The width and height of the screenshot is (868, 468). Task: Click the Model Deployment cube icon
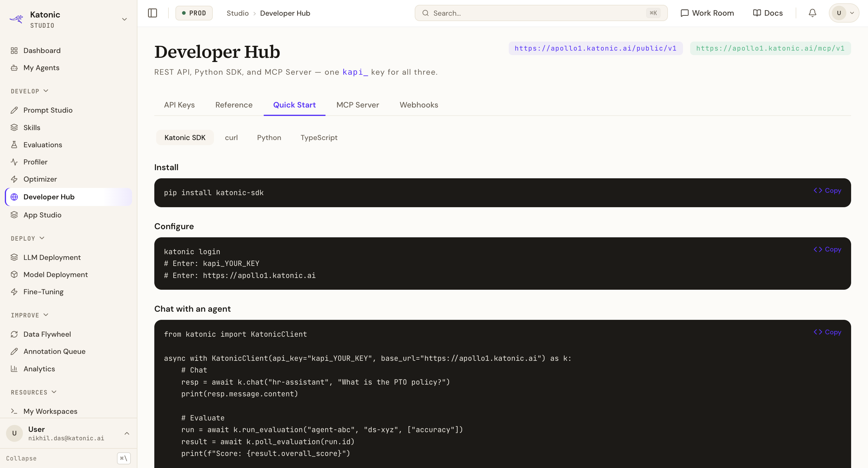(x=14, y=274)
